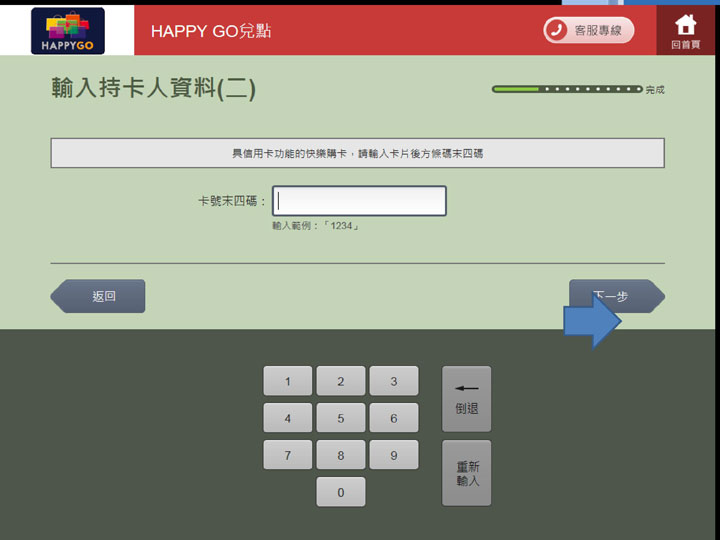This screenshot has height=540, width=720.
Task: Click the 下一步 next button
Action: click(617, 296)
